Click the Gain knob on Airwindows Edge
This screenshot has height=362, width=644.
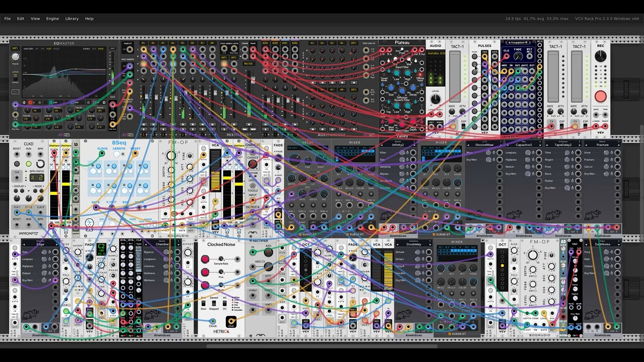coord(44,252)
